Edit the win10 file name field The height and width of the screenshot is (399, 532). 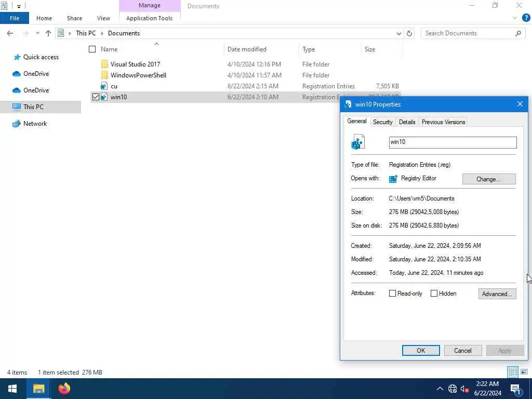[x=453, y=142]
